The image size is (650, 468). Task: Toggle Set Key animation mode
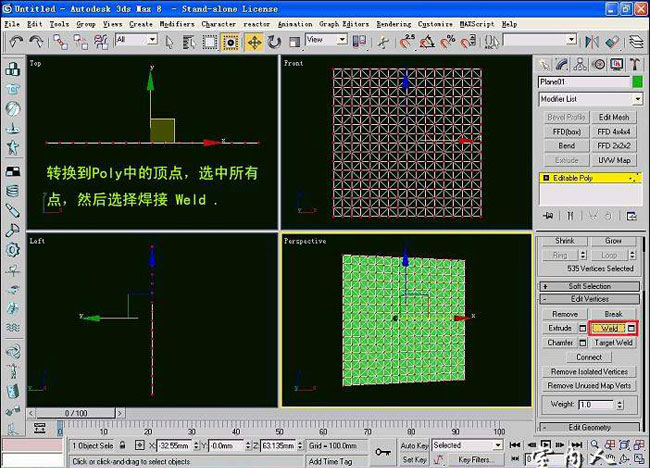[414, 460]
